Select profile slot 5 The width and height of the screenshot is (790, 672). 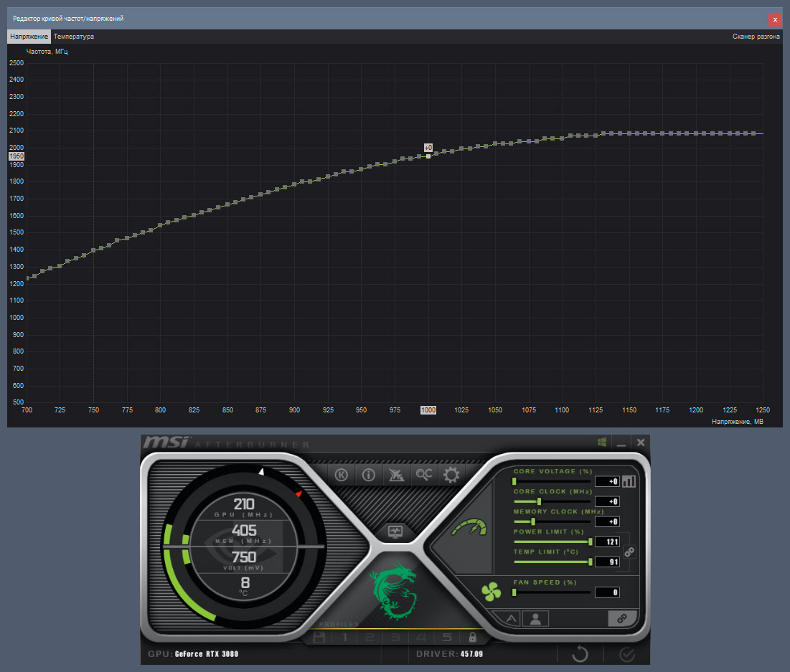pos(447,638)
